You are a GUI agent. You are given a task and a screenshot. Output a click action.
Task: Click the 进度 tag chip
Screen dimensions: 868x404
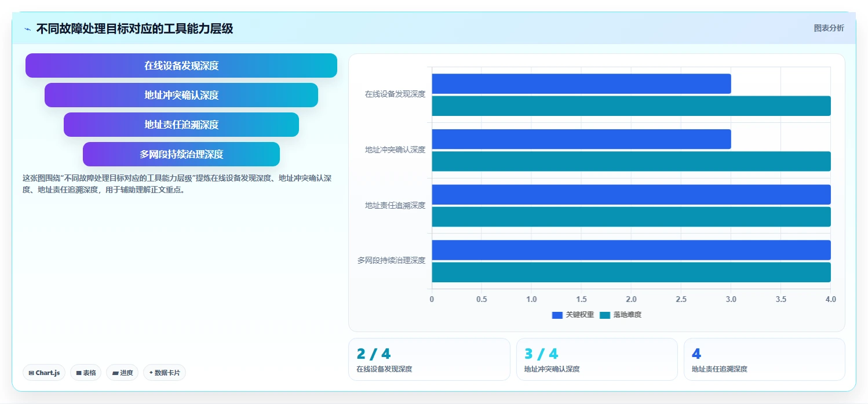click(122, 373)
